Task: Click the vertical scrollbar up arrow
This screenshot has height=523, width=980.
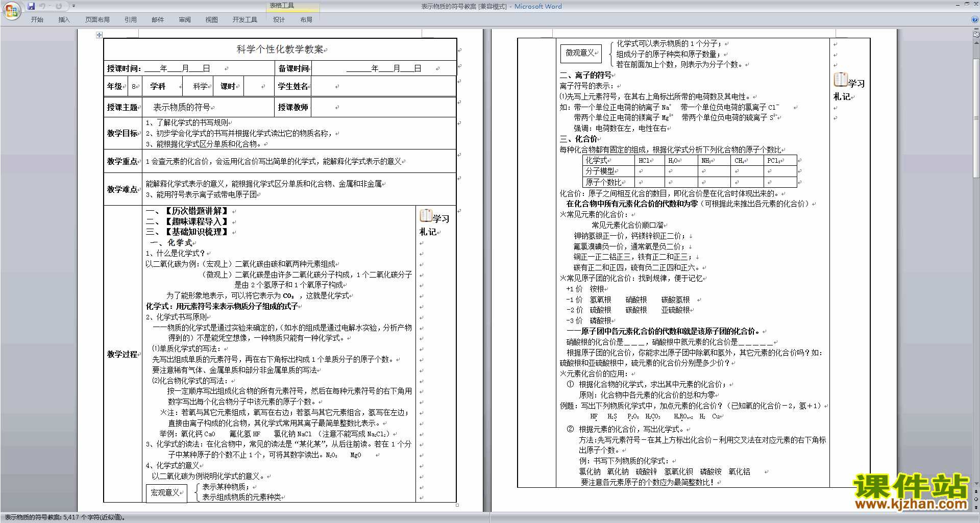Action: 976,42
